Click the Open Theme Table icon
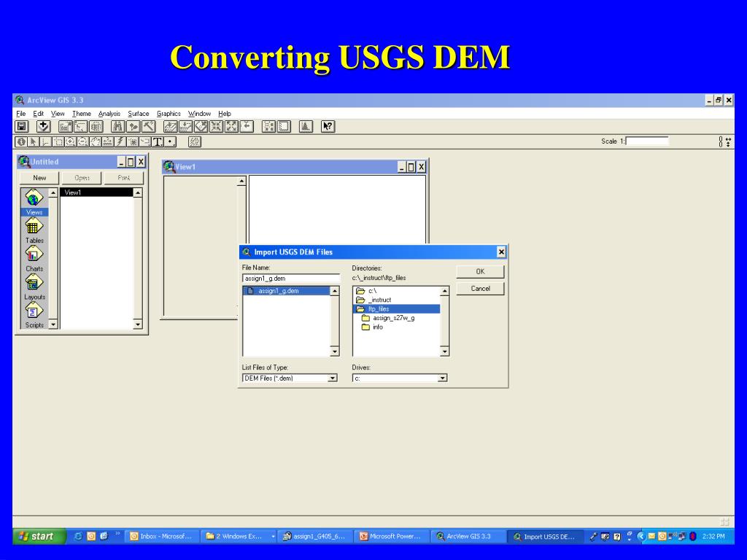 [x=96, y=127]
